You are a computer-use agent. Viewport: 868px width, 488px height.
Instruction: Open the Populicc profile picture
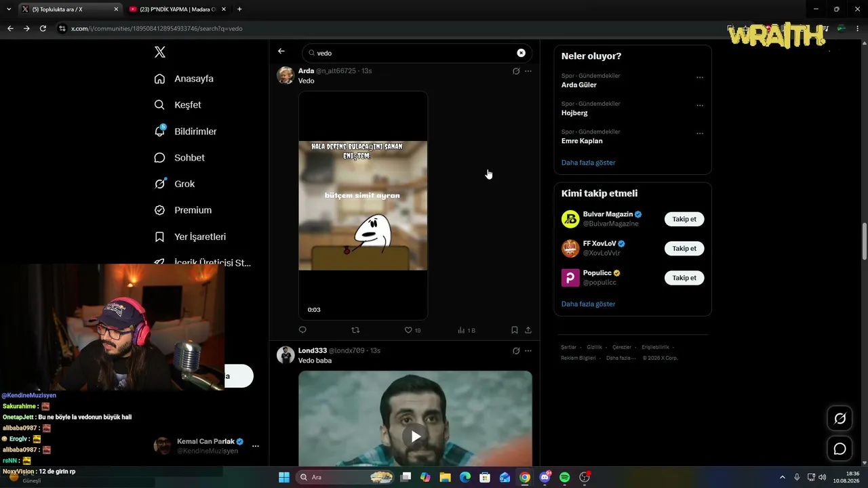coord(570,278)
